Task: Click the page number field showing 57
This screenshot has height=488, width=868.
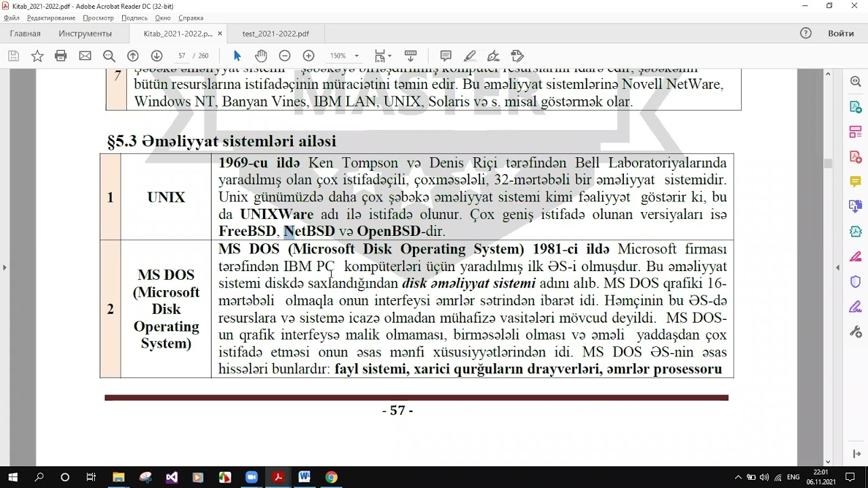Action: [x=182, y=56]
